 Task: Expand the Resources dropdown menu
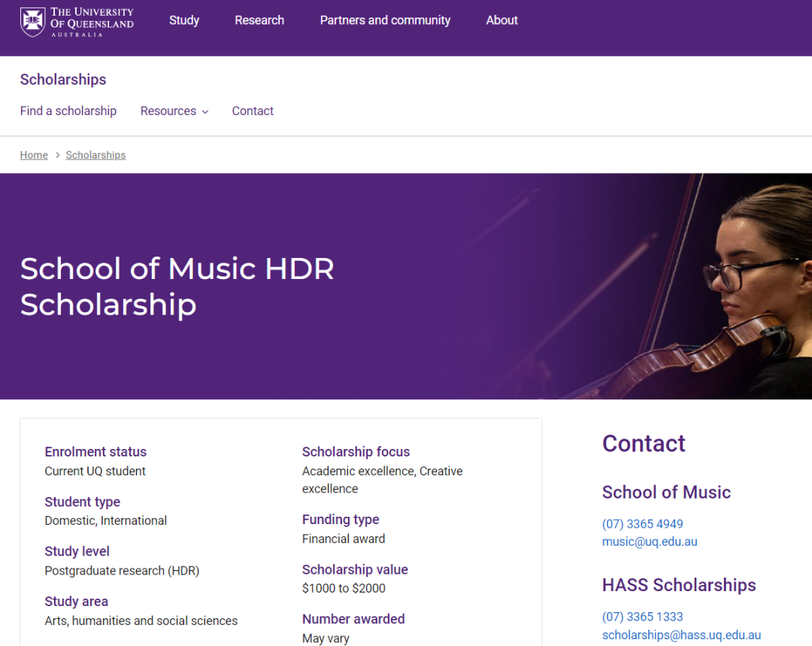pyautogui.click(x=168, y=111)
